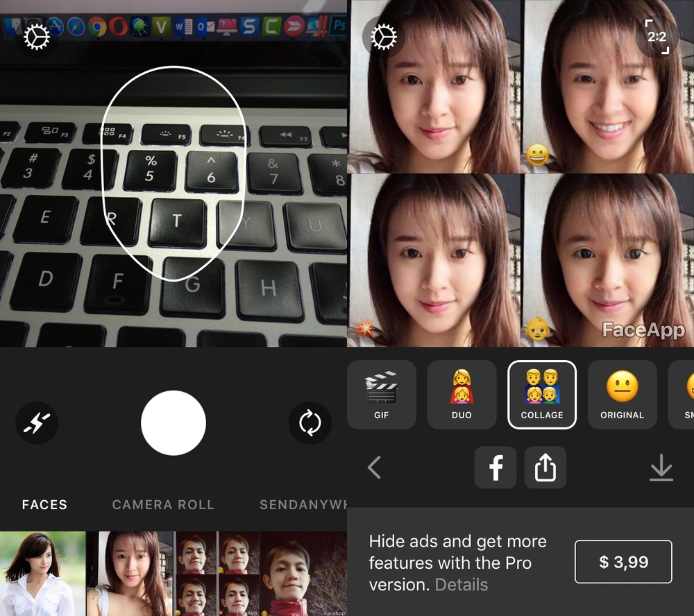Select the GIF filter option
694x616 pixels.
(381, 395)
